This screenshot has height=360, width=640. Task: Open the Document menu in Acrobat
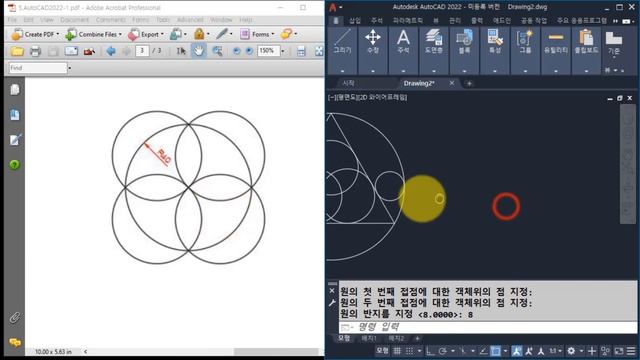click(74, 20)
